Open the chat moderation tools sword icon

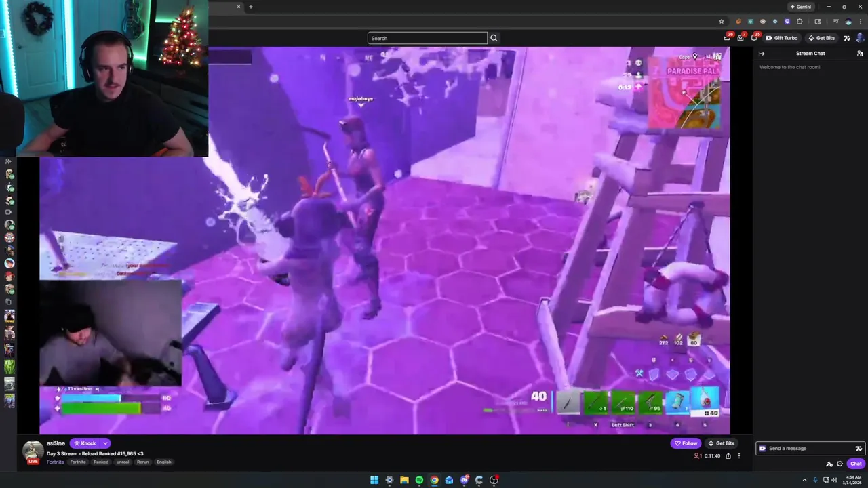pos(829,464)
